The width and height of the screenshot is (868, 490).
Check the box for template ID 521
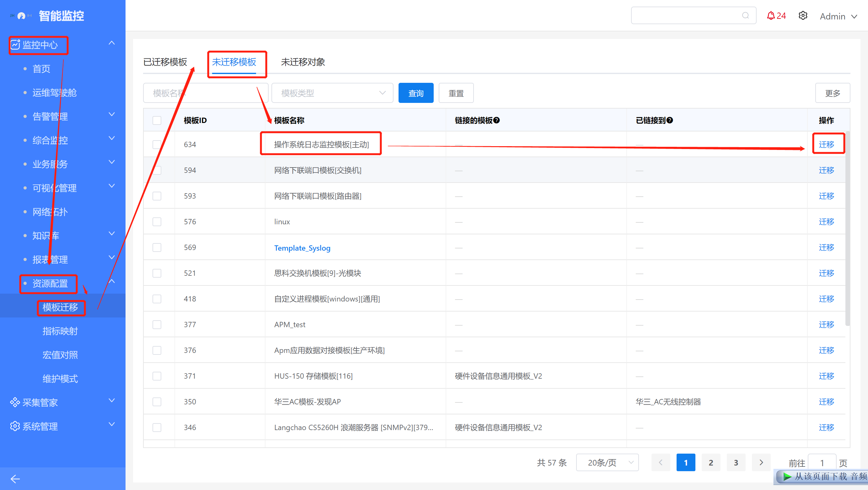click(x=157, y=273)
